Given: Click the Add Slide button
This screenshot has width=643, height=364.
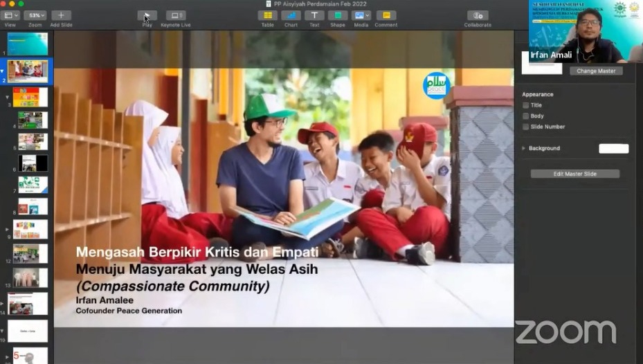Looking at the screenshot, I should (x=61, y=15).
